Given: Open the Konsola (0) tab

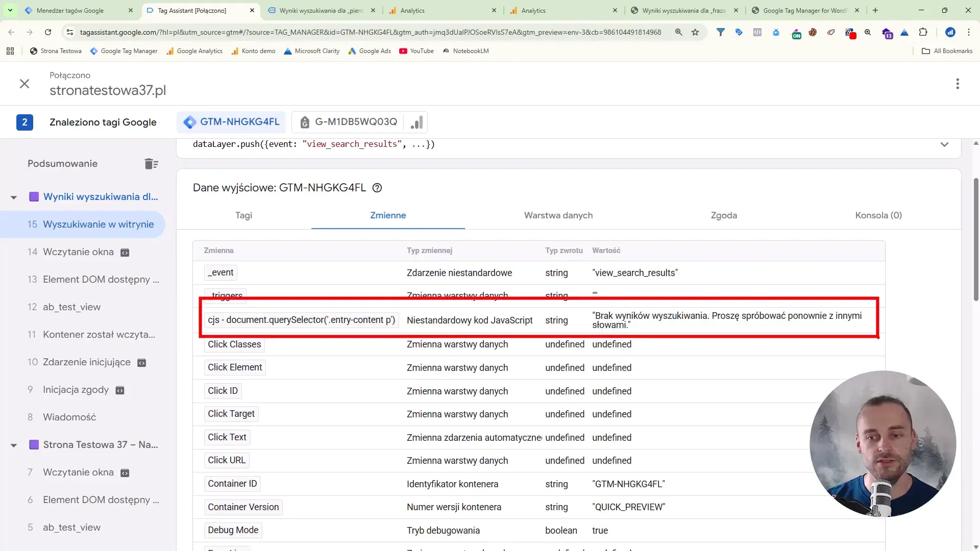Looking at the screenshot, I should (x=878, y=215).
